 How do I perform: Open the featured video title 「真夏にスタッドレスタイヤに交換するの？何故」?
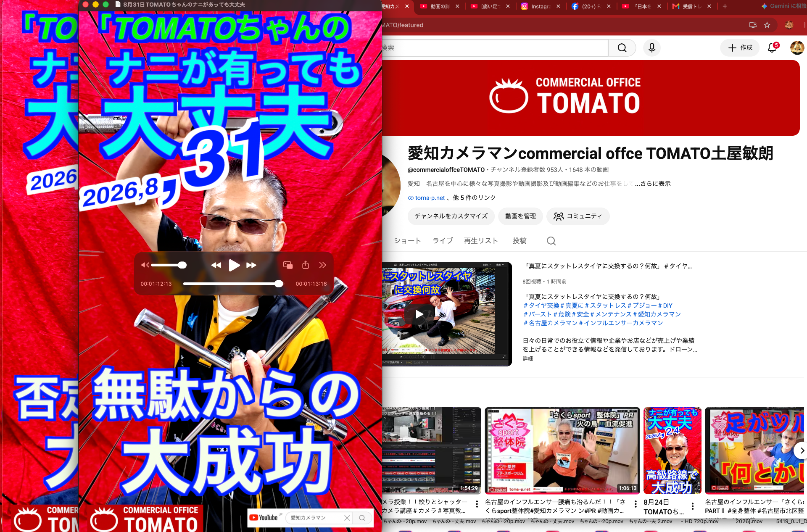pyautogui.click(x=608, y=266)
